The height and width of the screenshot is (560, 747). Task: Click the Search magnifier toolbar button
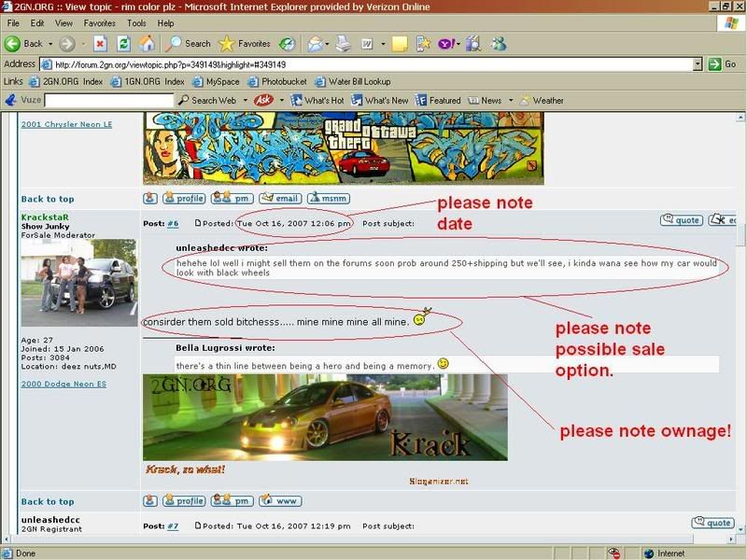(188, 44)
